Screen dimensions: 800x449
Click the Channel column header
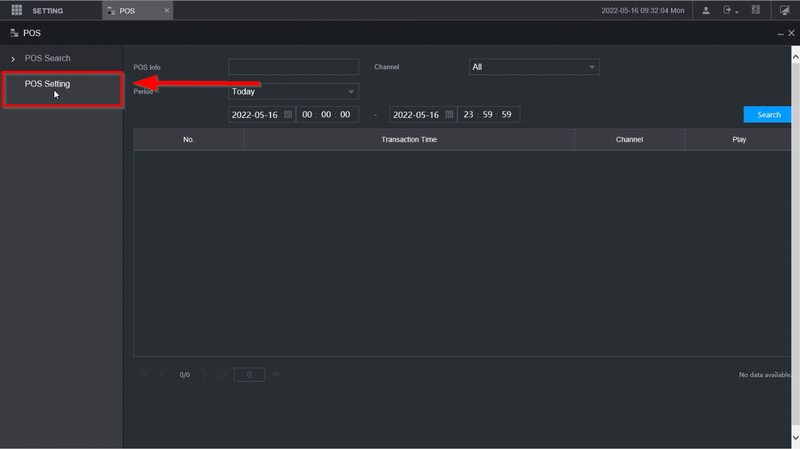pyautogui.click(x=629, y=139)
